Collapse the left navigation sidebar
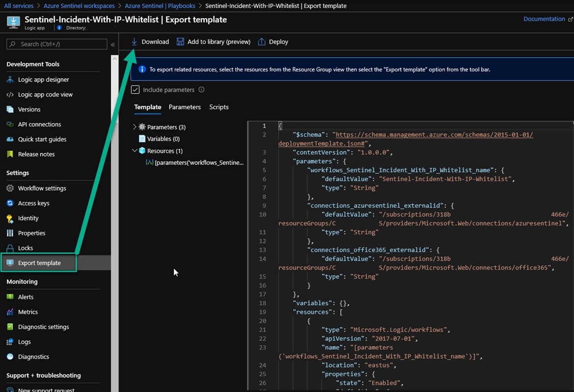Screen dimensions: 574x392 113,44
